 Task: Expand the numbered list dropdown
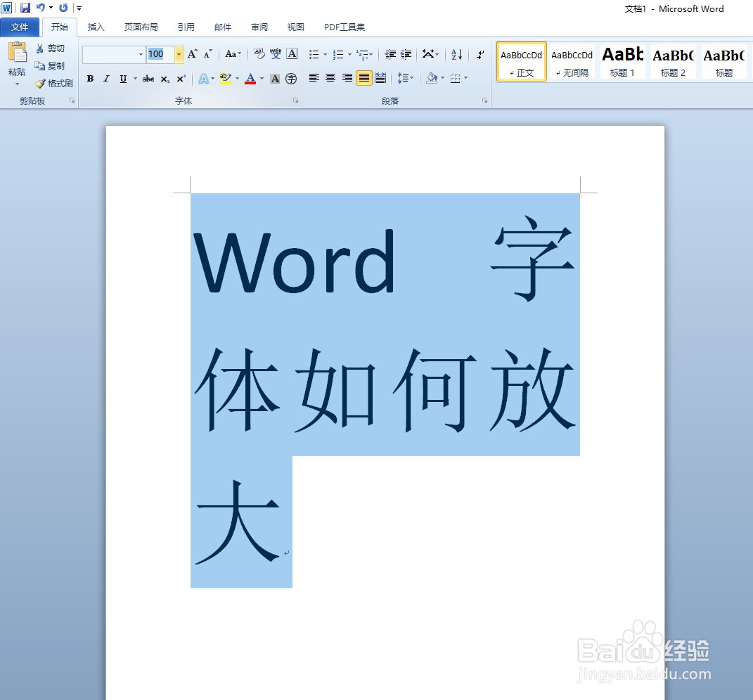349,55
